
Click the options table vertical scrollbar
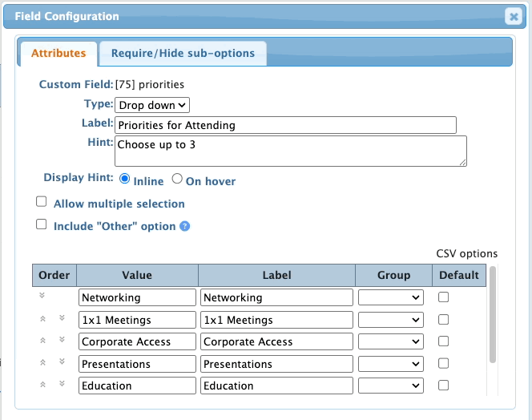(x=493, y=315)
